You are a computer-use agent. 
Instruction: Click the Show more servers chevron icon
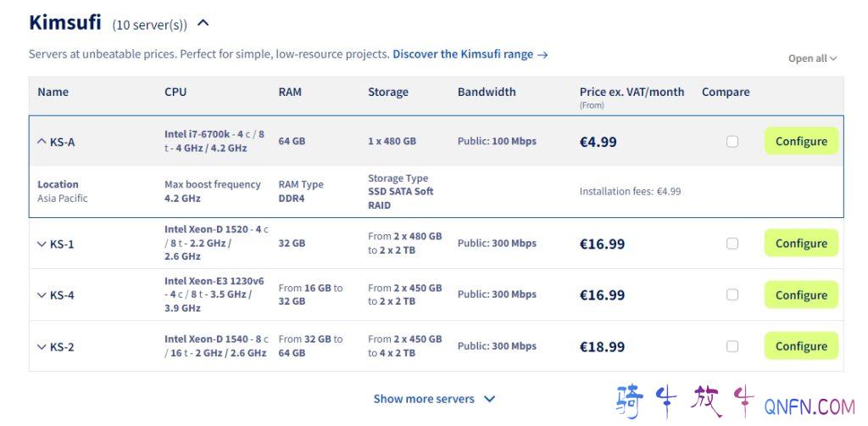click(x=489, y=399)
